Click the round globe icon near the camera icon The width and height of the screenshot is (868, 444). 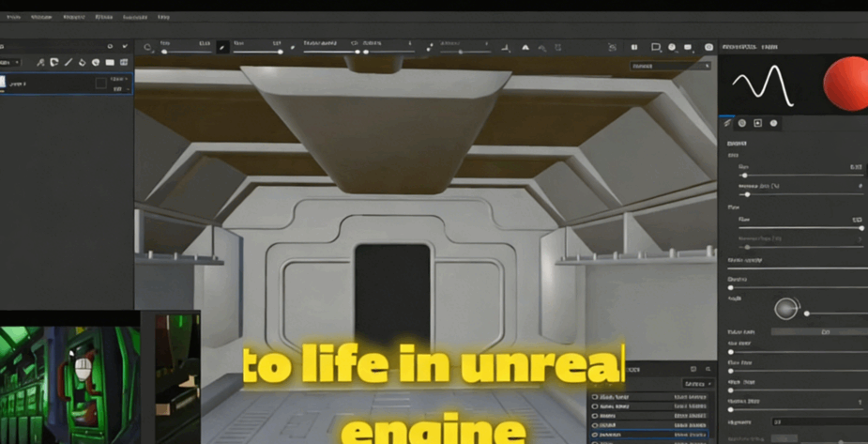tap(672, 48)
